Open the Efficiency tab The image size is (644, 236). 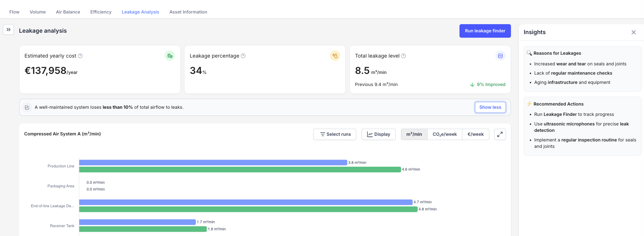tap(101, 12)
